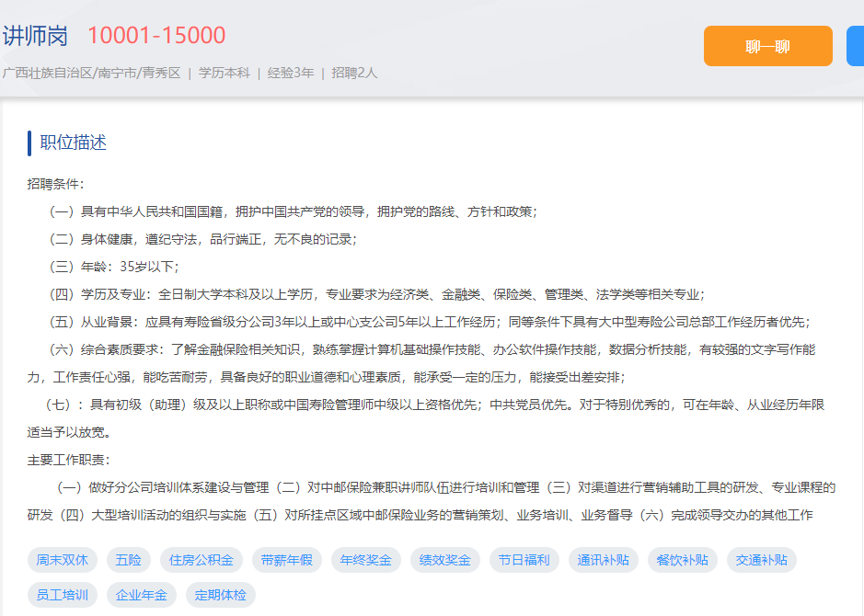
Task: Click the salary range 10001-15000
Action: [156, 36]
